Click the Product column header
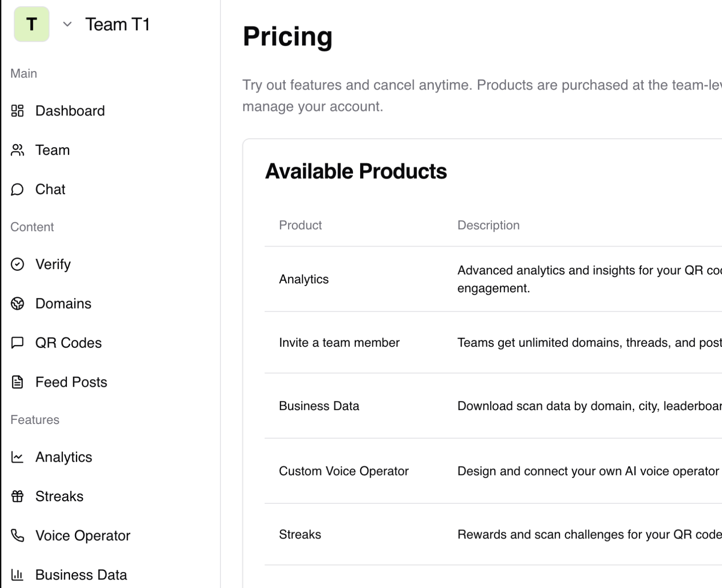Viewport: 722px width, 588px height. point(300,225)
